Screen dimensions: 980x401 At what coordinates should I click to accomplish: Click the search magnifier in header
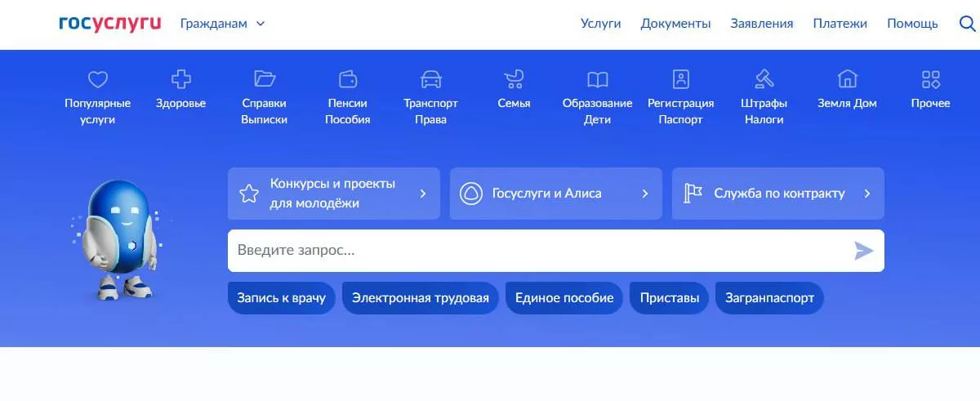tap(967, 24)
